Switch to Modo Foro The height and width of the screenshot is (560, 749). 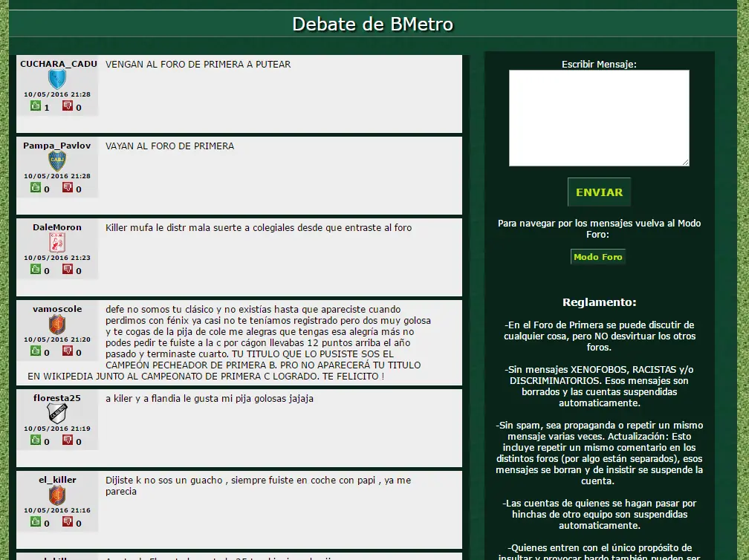[598, 257]
